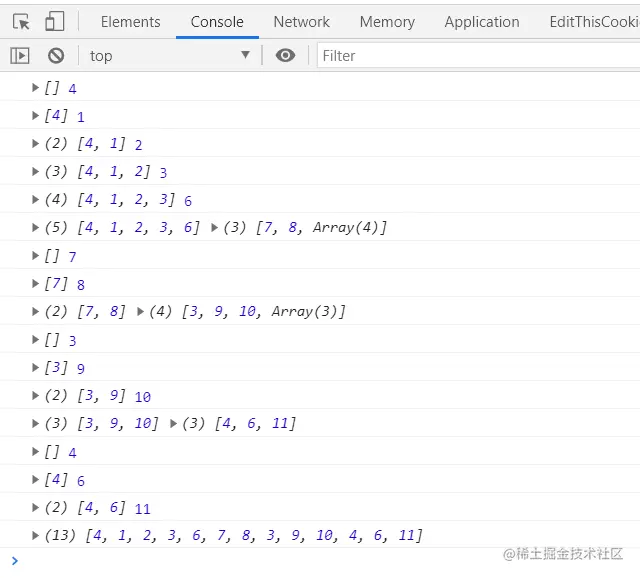Clear the console with the ban icon
This screenshot has width=640, height=578.
tap(56, 56)
